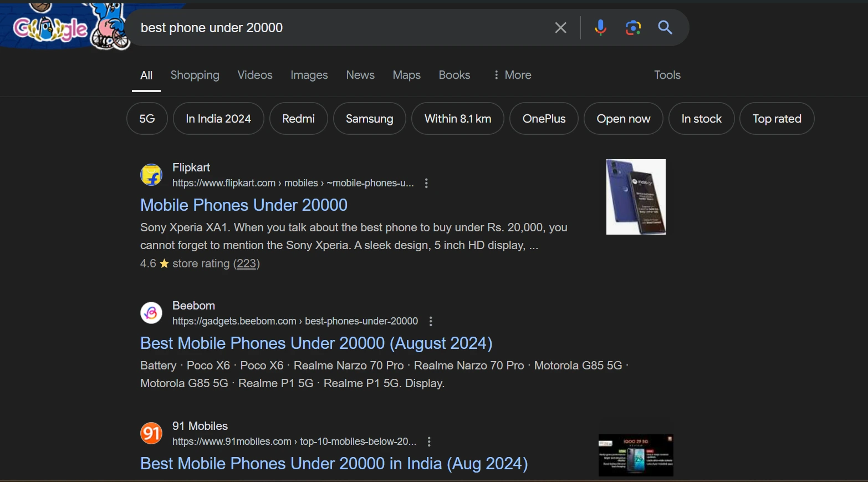The image size is (868, 482).
Task: Click the Beebom favicon icon
Action: point(151,313)
